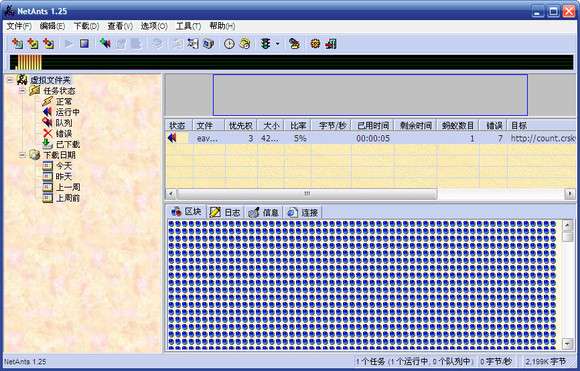Screen dimensions: 580x371
Task: Click the horizontal scrollbar thumb of task list
Action: tap(307, 193)
